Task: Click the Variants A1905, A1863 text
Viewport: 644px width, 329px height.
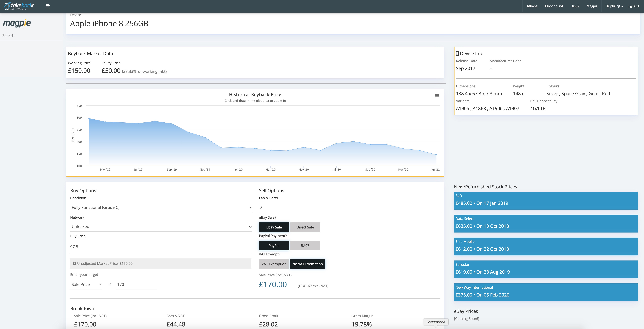Action: [487, 108]
